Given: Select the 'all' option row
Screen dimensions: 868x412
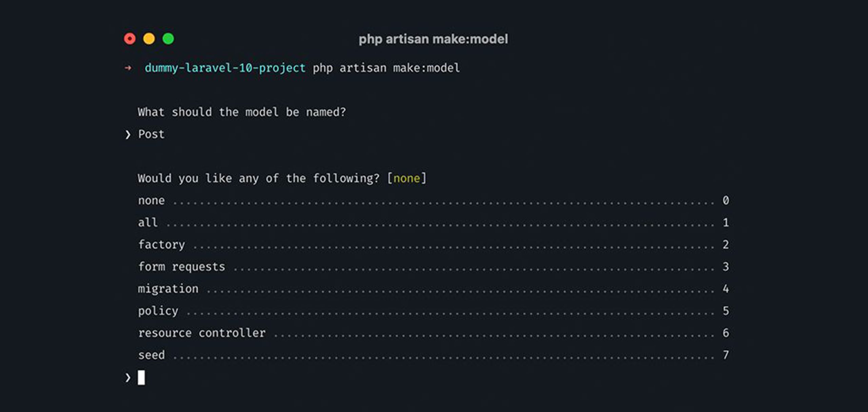Looking at the screenshot, I should (433, 222).
